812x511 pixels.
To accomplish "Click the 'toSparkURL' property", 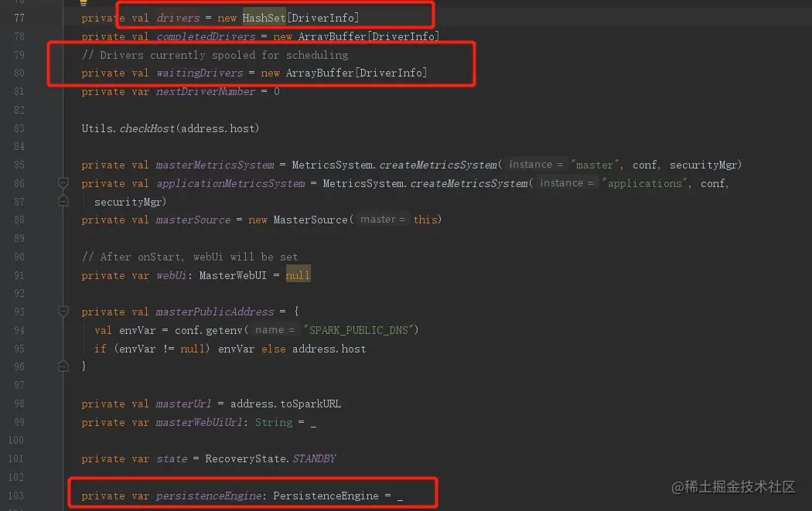I will 310,404.
